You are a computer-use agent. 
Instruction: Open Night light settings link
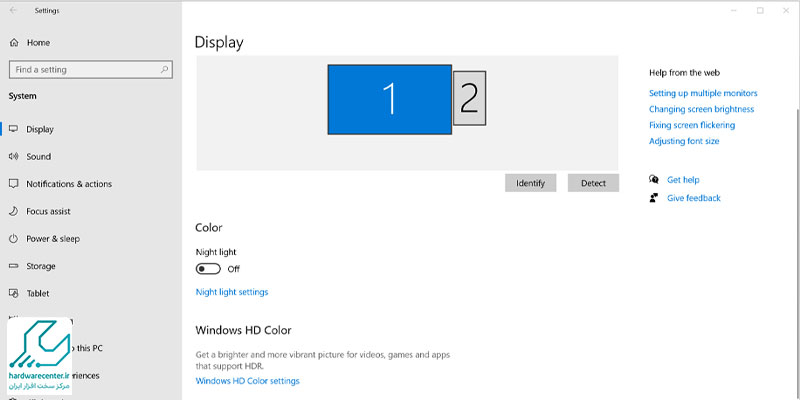coord(232,292)
